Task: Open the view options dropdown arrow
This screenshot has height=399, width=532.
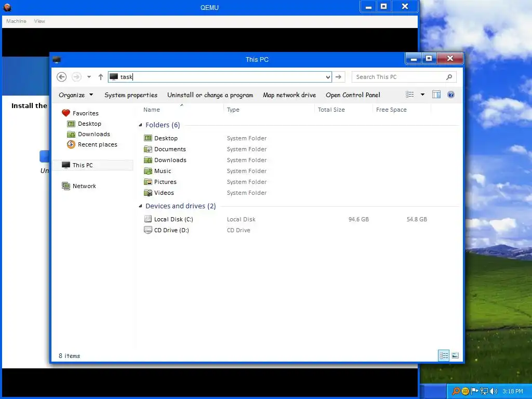Action: [423, 95]
